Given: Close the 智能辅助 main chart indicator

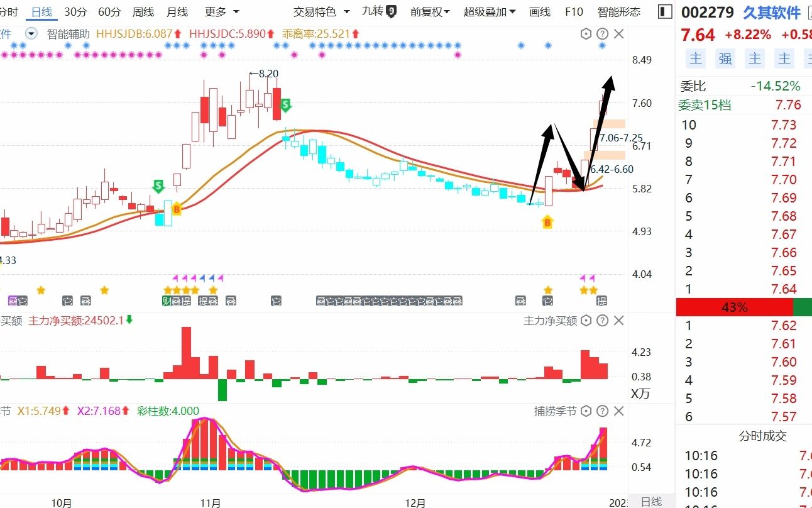Looking at the screenshot, I should pos(618,34).
